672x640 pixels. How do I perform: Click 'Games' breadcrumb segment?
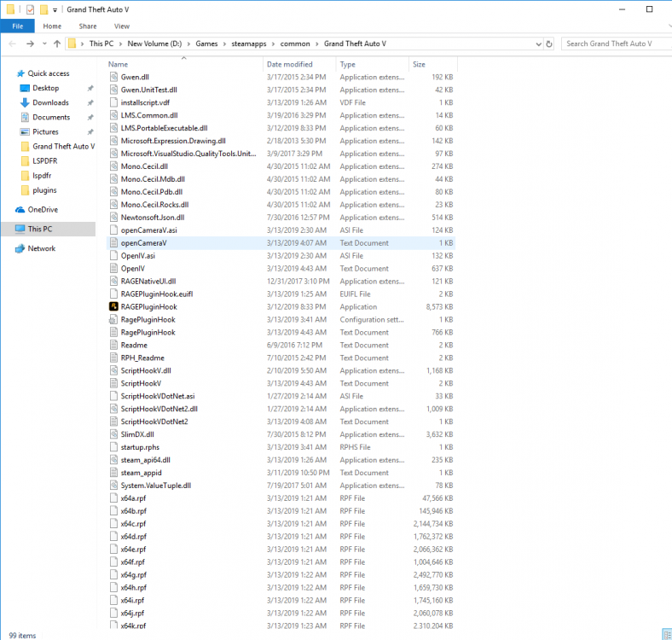206,44
